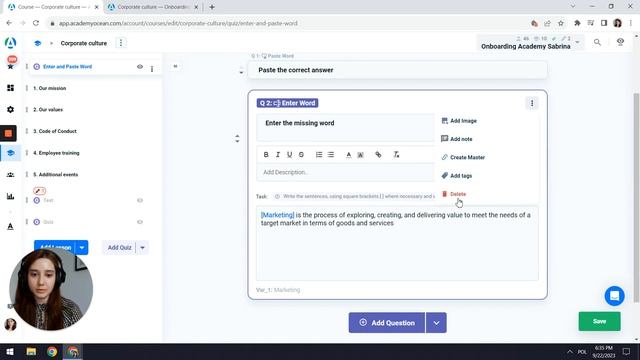Toggle bold formatting in the editor toolbar
Screen dimensions: 640x360
(266, 155)
